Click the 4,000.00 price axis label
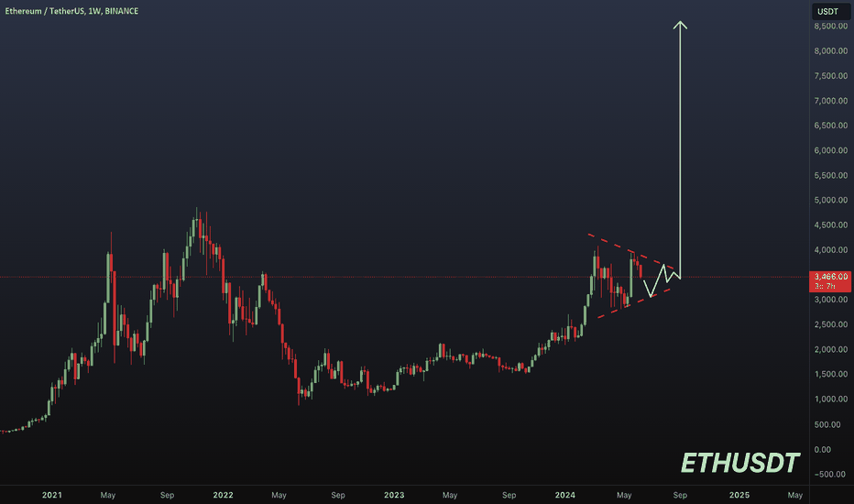 click(830, 250)
